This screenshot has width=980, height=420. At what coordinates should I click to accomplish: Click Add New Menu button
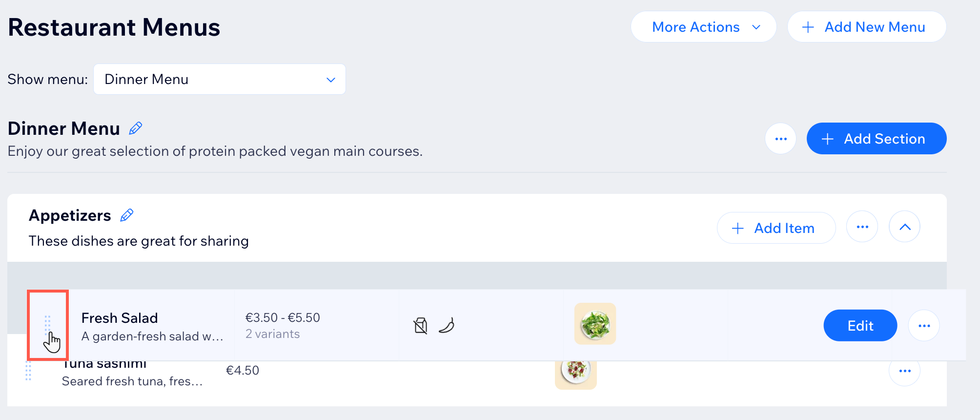[867, 27]
